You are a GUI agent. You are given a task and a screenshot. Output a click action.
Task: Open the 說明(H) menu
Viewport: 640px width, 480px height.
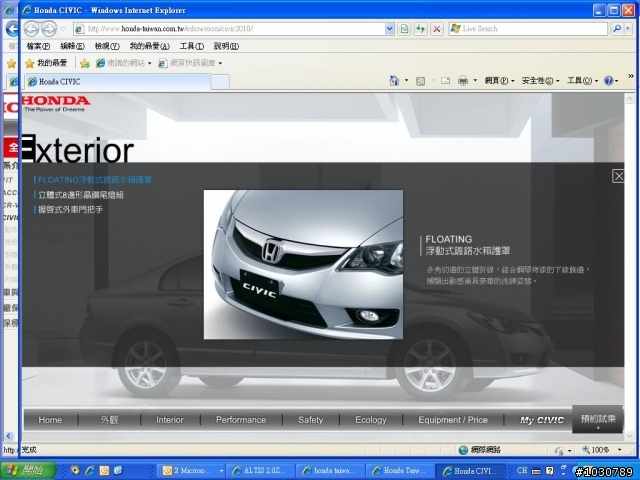click(x=226, y=46)
